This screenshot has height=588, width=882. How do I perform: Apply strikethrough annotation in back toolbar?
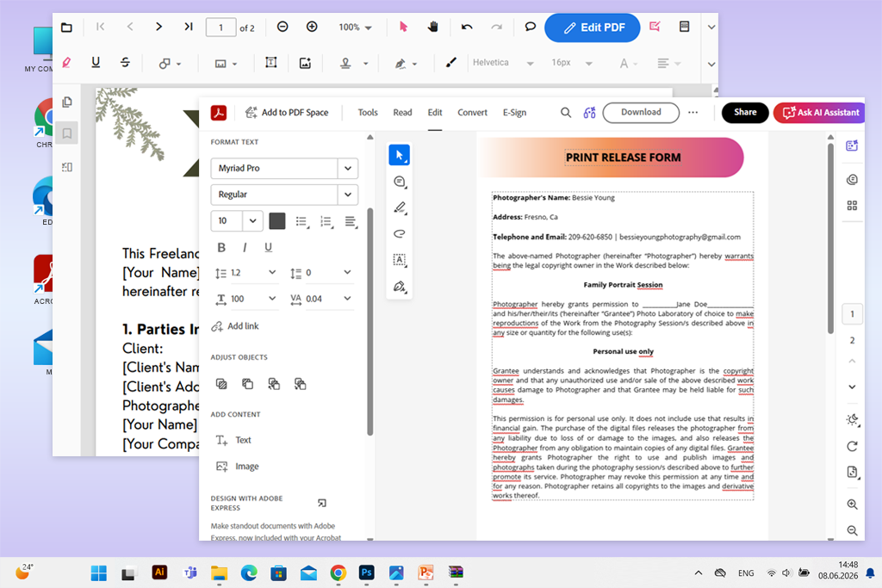coord(125,62)
